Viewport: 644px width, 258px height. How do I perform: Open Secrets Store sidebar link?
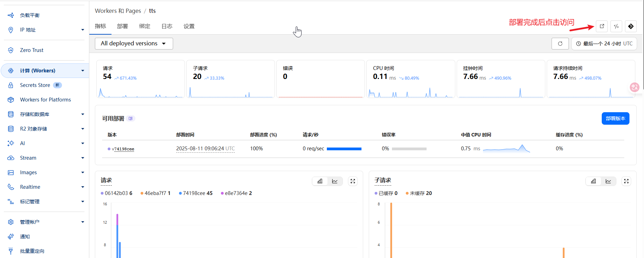pos(35,85)
